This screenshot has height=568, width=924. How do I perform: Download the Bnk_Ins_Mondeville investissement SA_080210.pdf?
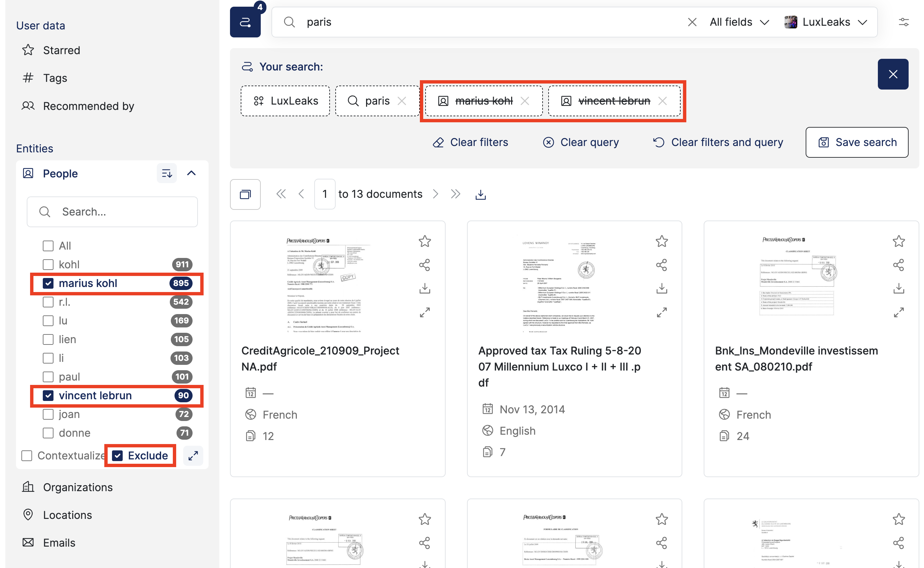pos(899,288)
